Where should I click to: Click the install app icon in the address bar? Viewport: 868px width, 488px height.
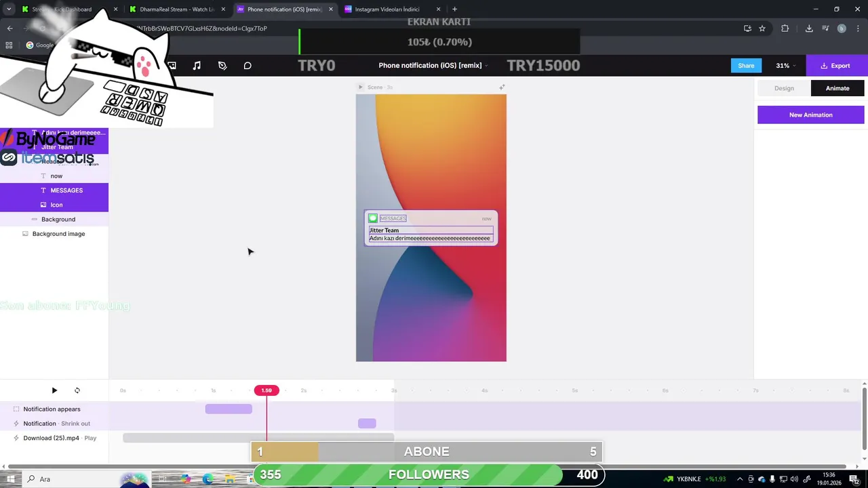click(747, 28)
